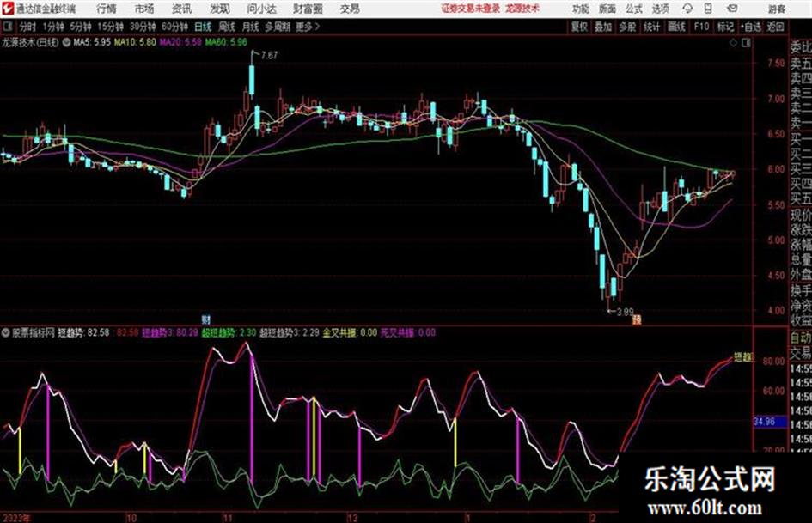The height and width of the screenshot is (523, 812).
Task: Click the 超短趋势: 2.30 green indicator value
Action: pyautogui.click(x=229, y=332)
